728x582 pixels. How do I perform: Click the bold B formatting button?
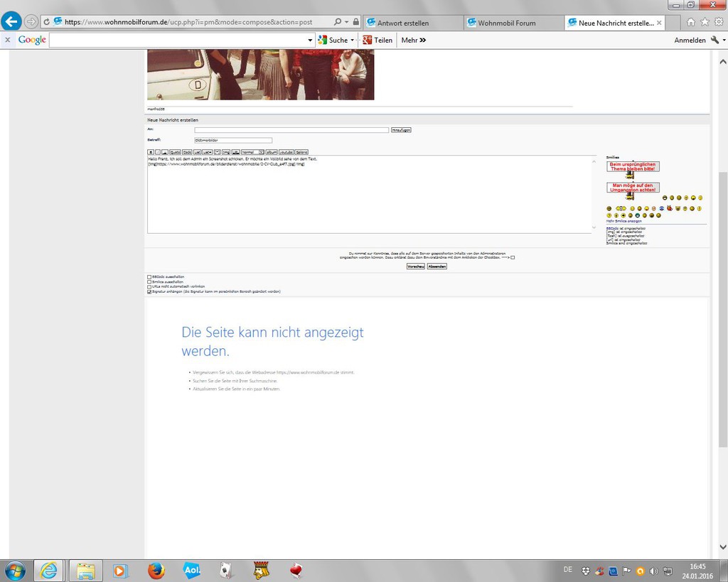coord(151,152)
